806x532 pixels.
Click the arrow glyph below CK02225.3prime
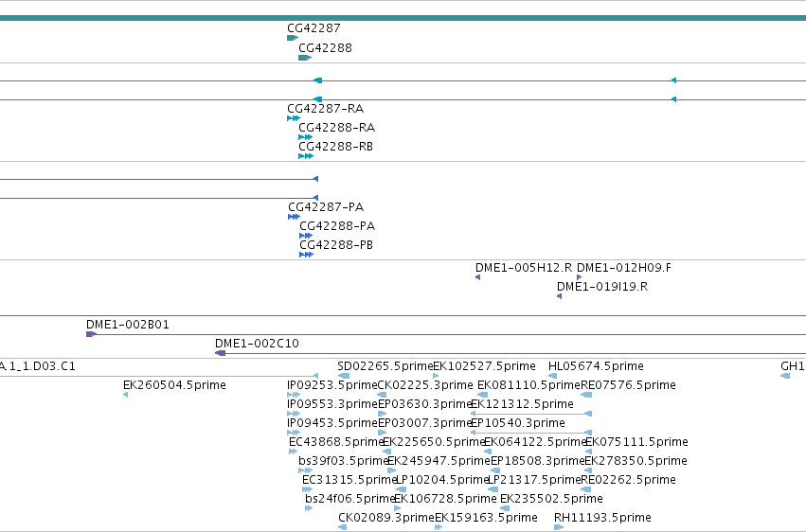pyautogui.click(x=382, y=395)
